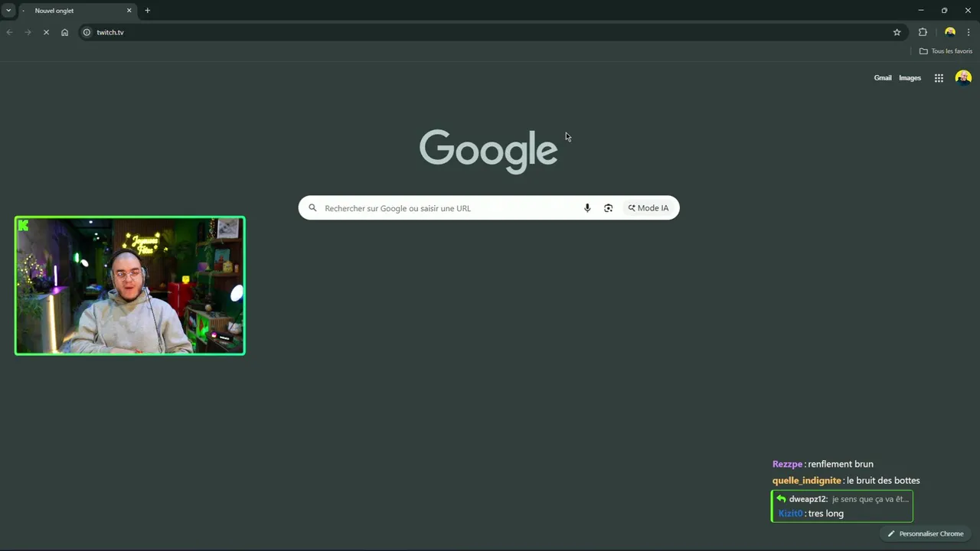Screen dimensions: 980x551
Task: Click the stop loading button
Action: click(x=46, y=32)
